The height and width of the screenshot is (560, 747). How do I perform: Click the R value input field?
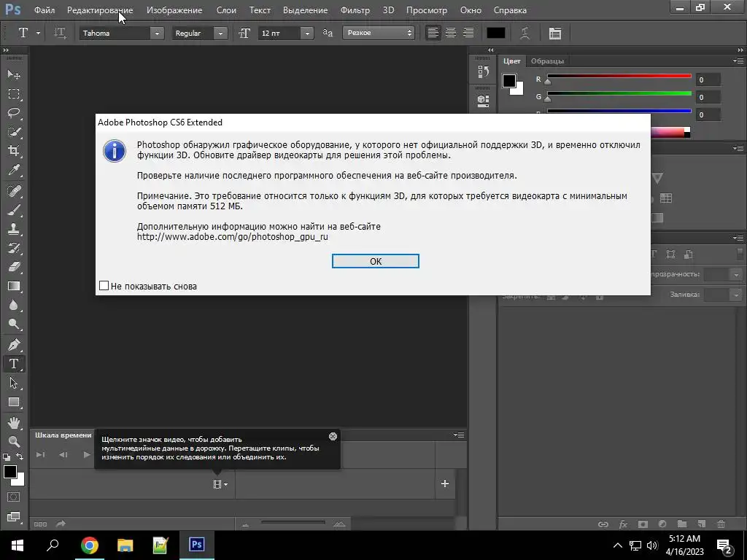click(708, 80)
